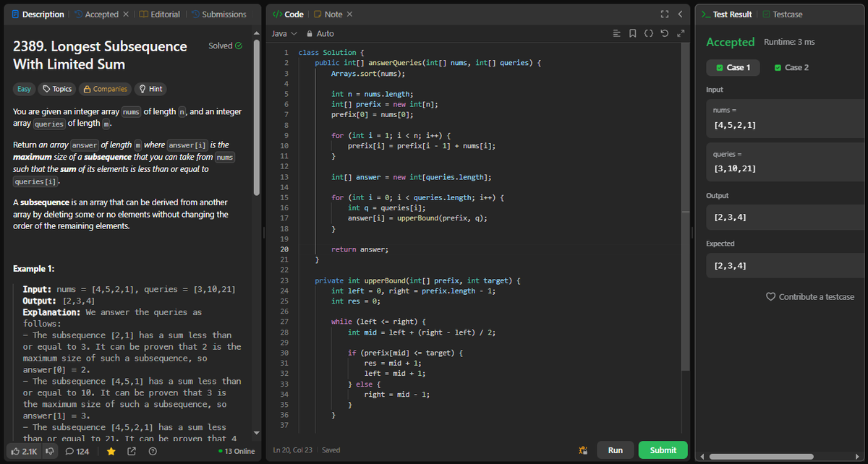Click the format code icon in editor toolbar
Screen dimensions: 868x464
point(617,34)
